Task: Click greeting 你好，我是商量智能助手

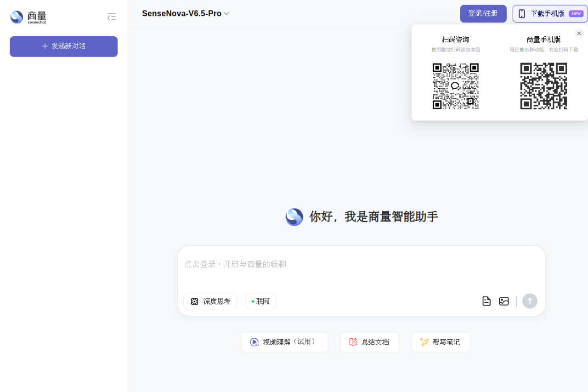Action: tap(373, 216)
